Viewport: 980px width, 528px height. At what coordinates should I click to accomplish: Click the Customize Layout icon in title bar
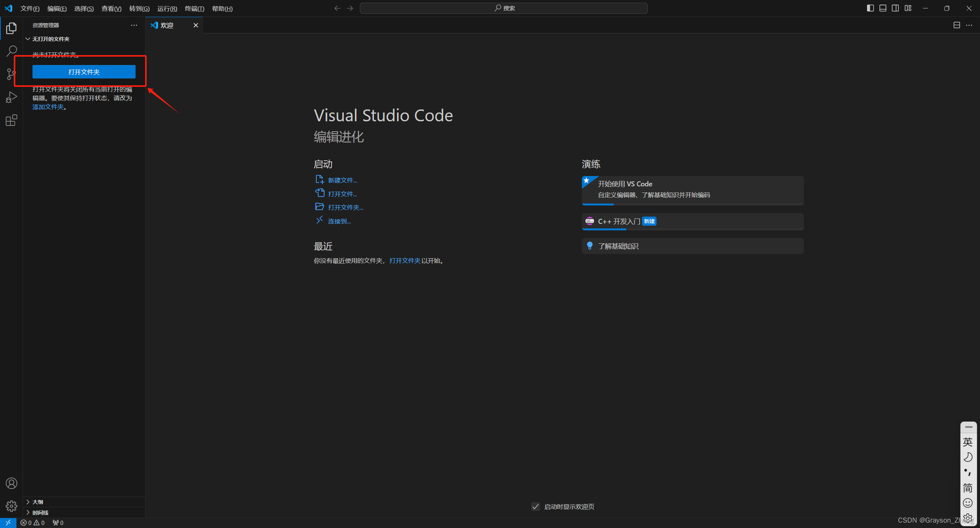pyautogui.click(x=908, y=8)
